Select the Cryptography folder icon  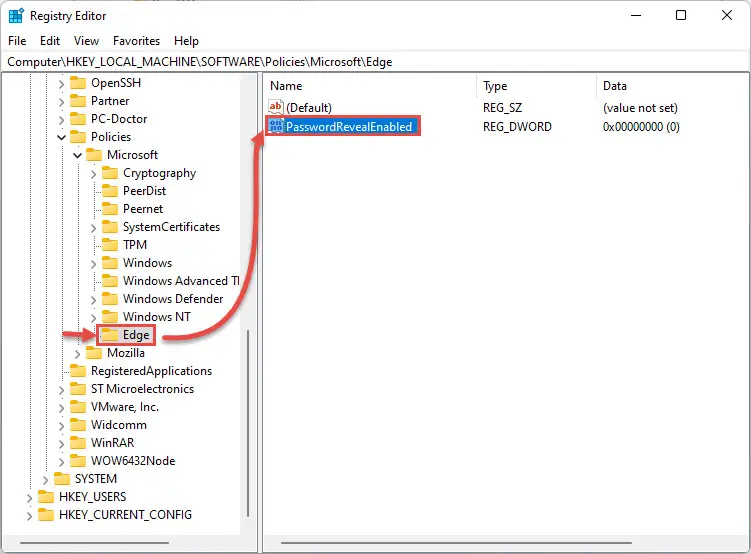tap(110, 173)
